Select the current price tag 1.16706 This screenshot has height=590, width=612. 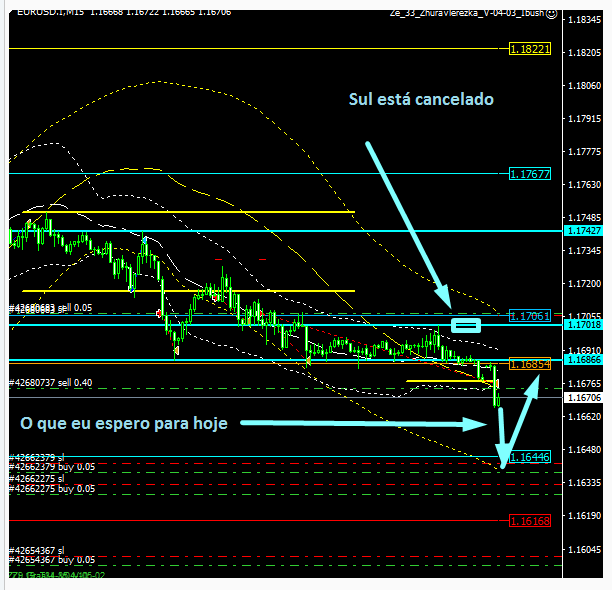pyautogui.click(x=585, y=398)
